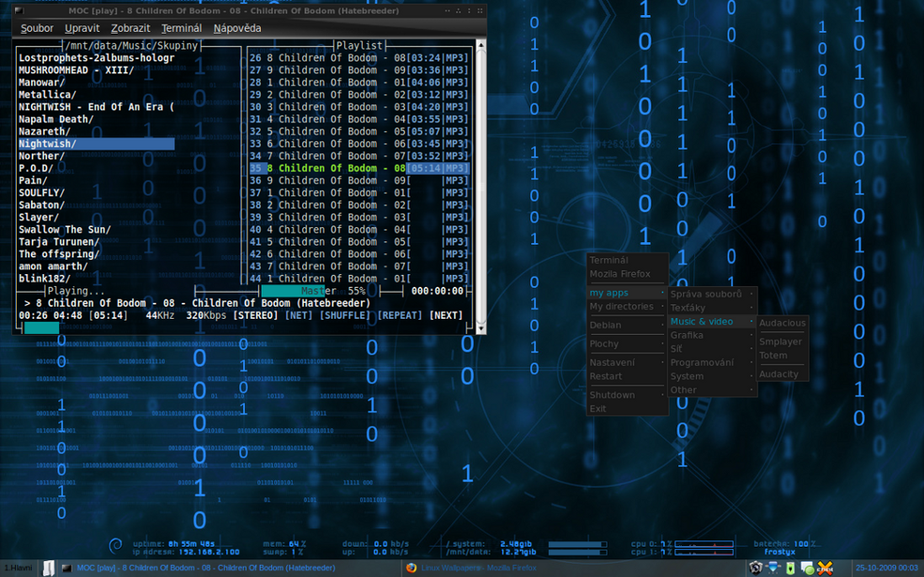Viewport: 924px width, 577px height.
Task: Expand the Debian submenu
Action: pyautogui.click(x=627, y=325)
